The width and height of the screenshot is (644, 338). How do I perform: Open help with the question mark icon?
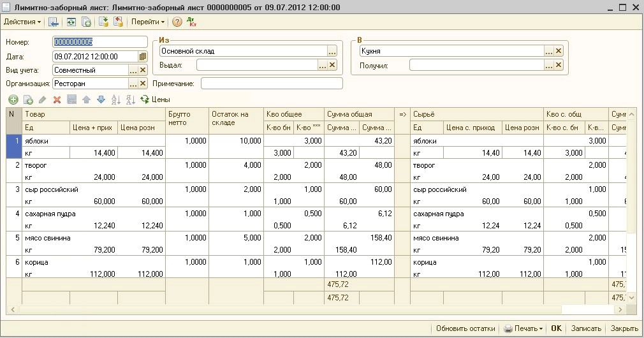pyautogui.click(x=177, y=22)
